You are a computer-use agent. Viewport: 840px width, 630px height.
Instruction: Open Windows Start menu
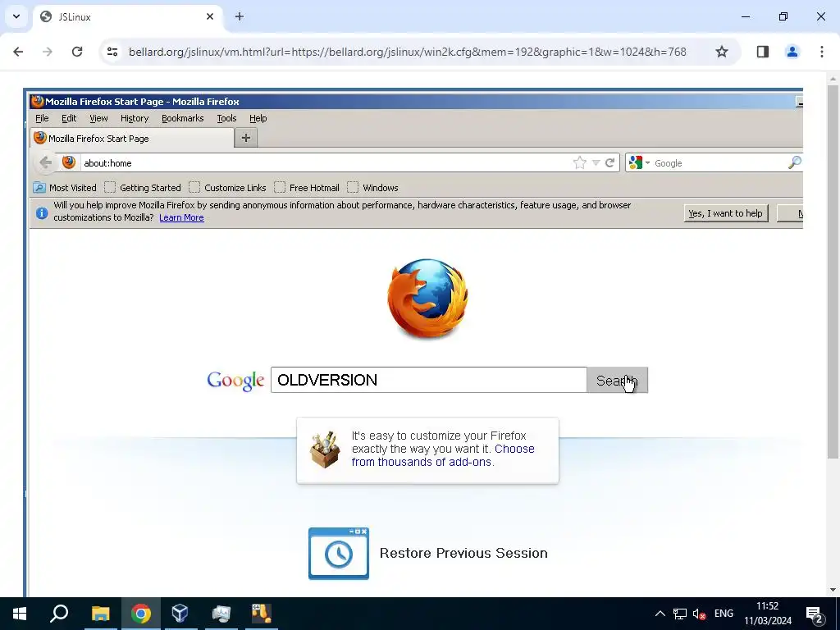pos(20,614)
